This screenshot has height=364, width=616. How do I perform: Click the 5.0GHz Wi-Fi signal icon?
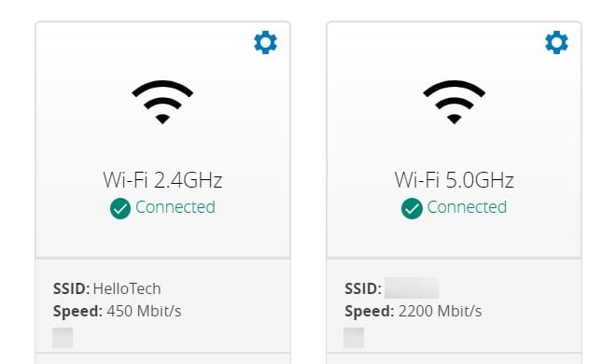[x=455, y=102]
